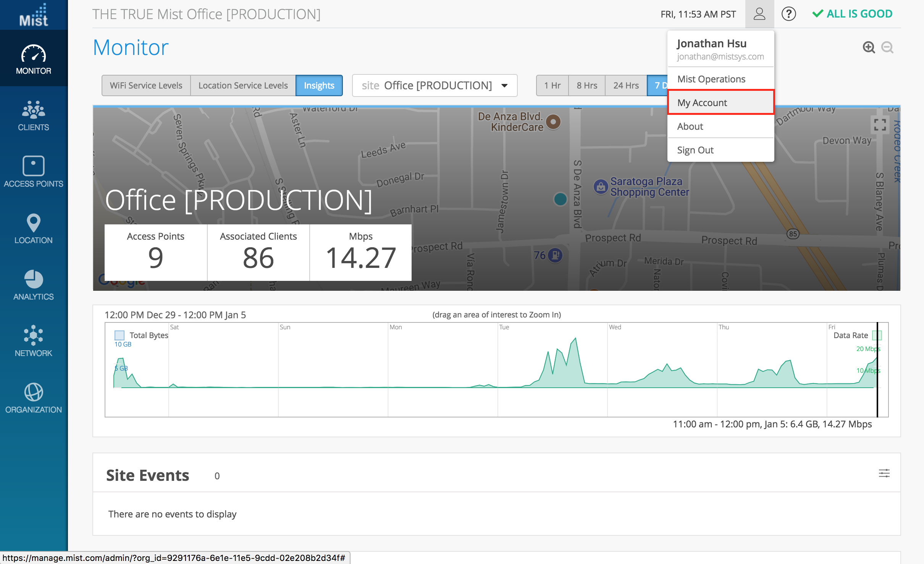This screenshot has width=924, height=564.
Task: Click the zoom in magnifier icon
Action: [869, 47]
